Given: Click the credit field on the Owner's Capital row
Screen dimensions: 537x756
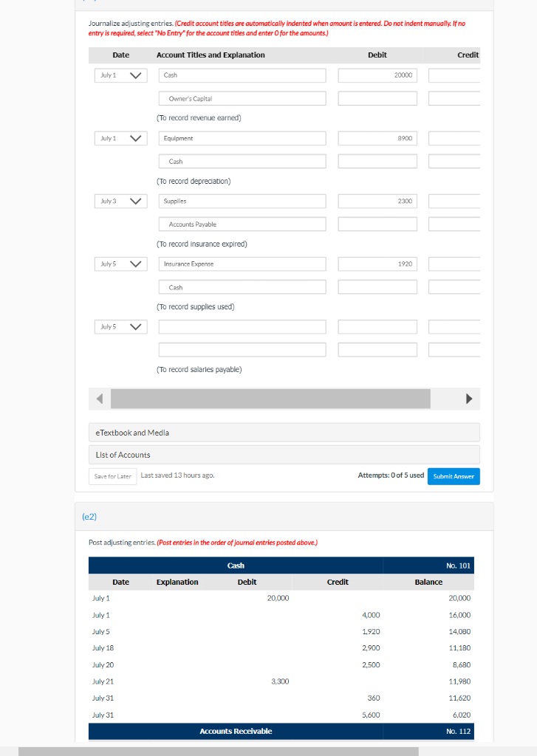Looking at the screenshot, I should pos(454,98).
